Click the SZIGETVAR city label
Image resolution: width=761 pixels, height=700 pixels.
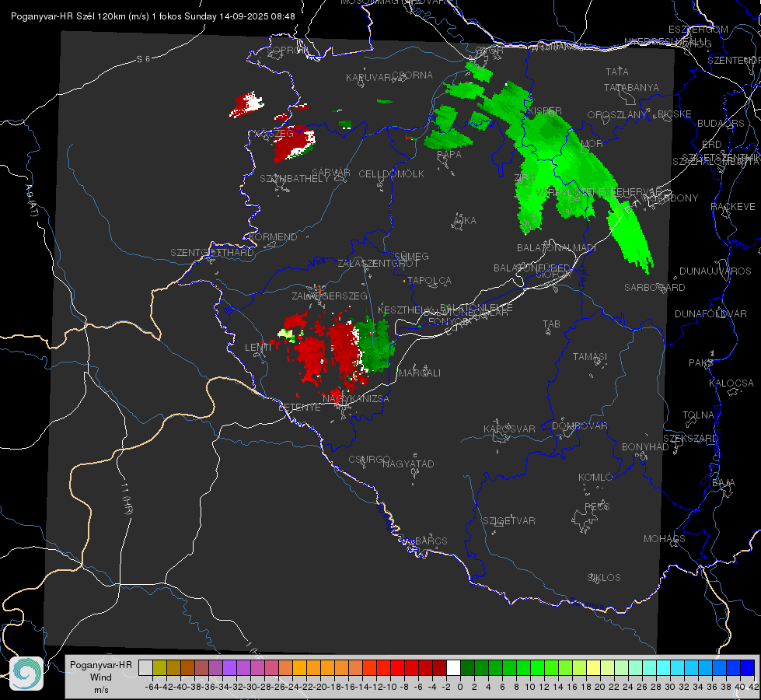(509, 521)
